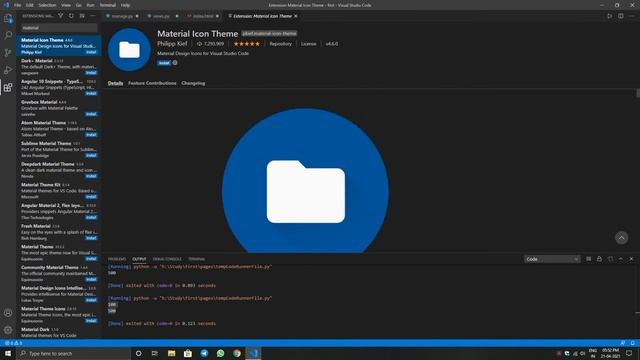This screenshot has height=360, width=640.
Task: Open Run and Debug view
Action: point(8,70)
